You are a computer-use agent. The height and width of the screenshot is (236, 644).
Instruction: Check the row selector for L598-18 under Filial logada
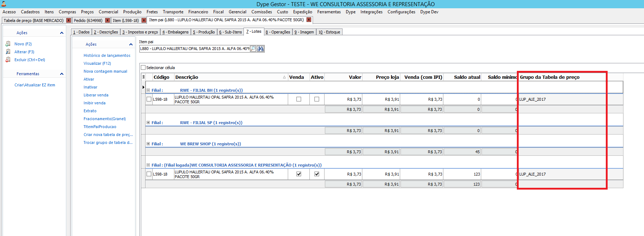pos(149,174)
